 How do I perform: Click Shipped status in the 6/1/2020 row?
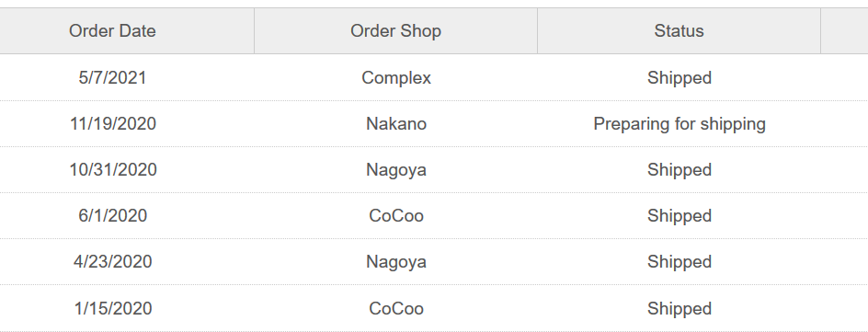coord(680,215)
